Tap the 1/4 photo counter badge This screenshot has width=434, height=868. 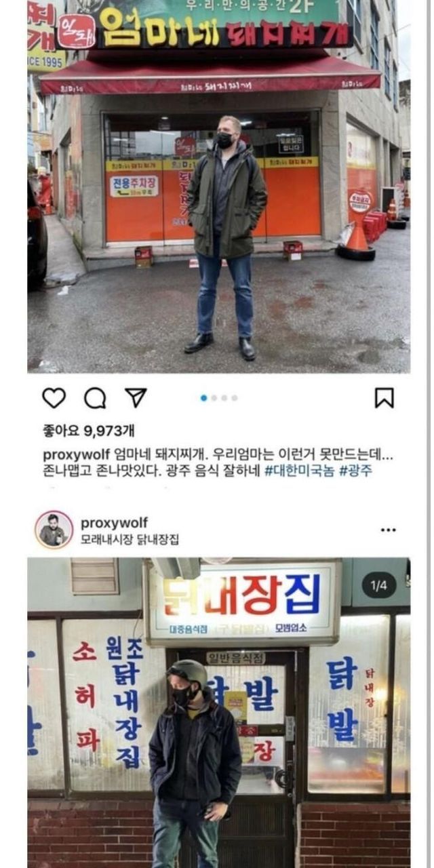click(378, 585)
